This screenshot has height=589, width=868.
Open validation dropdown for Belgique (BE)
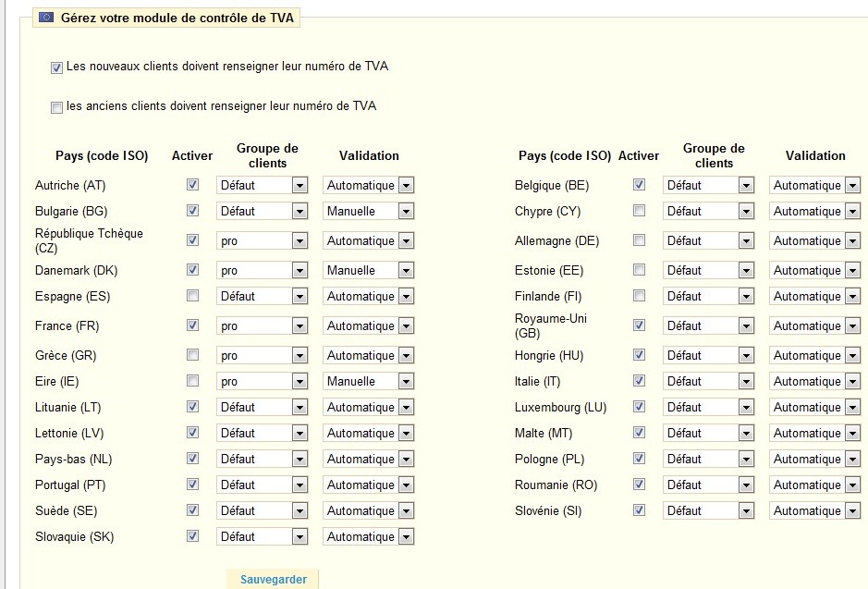click(815, 185)
